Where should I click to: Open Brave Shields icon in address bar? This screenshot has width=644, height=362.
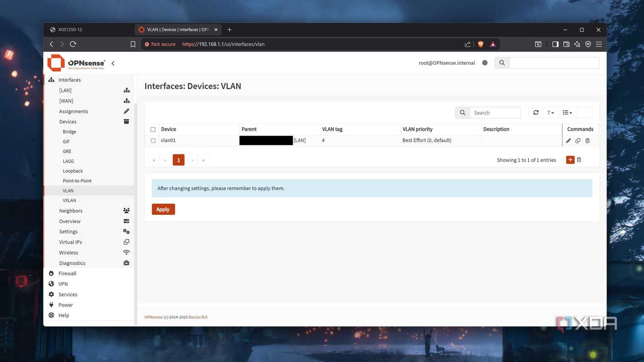(x=481, y=44)
